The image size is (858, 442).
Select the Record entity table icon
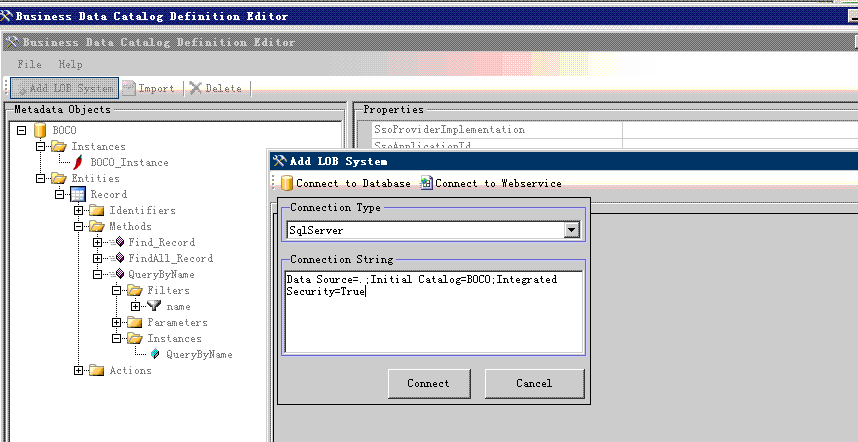tap(78, 194)
